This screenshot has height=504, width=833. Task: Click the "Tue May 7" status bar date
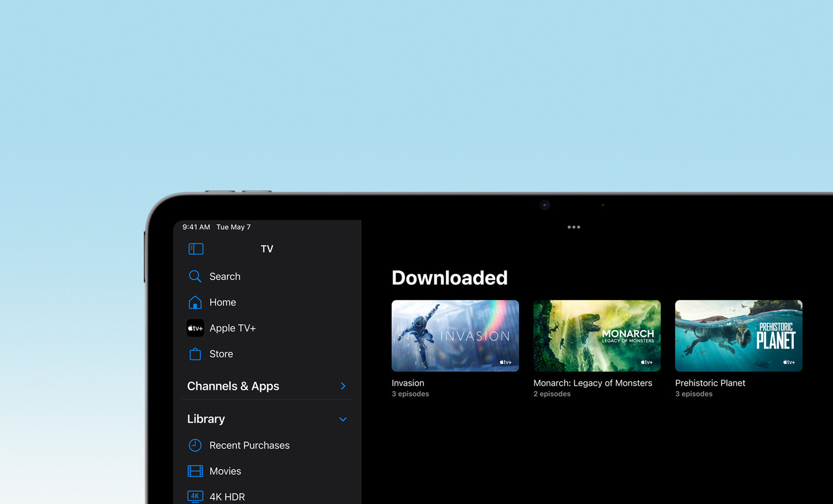click(233, 227)
